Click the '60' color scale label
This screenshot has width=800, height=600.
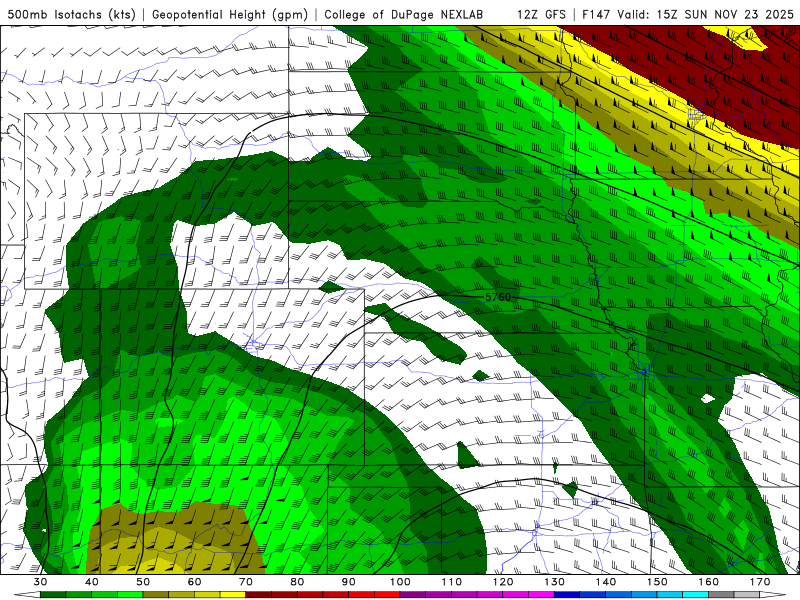[x=194, y=582]
